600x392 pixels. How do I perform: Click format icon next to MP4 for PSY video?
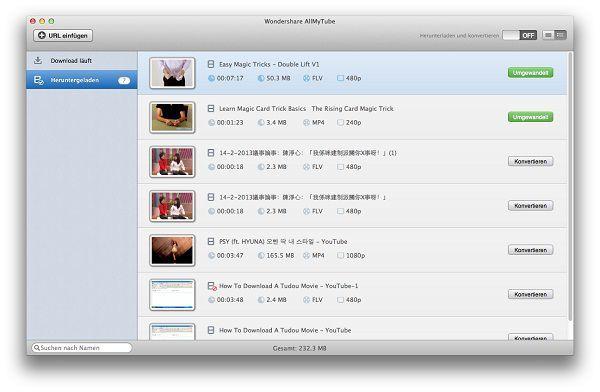[x=306, y=255]
